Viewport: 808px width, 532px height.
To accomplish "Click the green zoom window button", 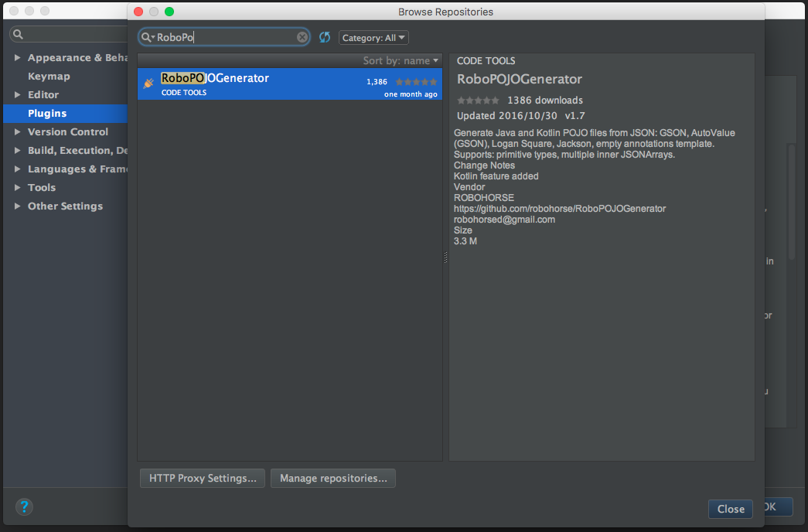I will point(169,12).
